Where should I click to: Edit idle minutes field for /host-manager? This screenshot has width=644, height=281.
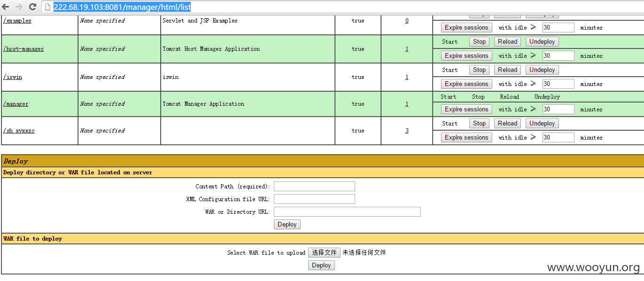point(558,56)
